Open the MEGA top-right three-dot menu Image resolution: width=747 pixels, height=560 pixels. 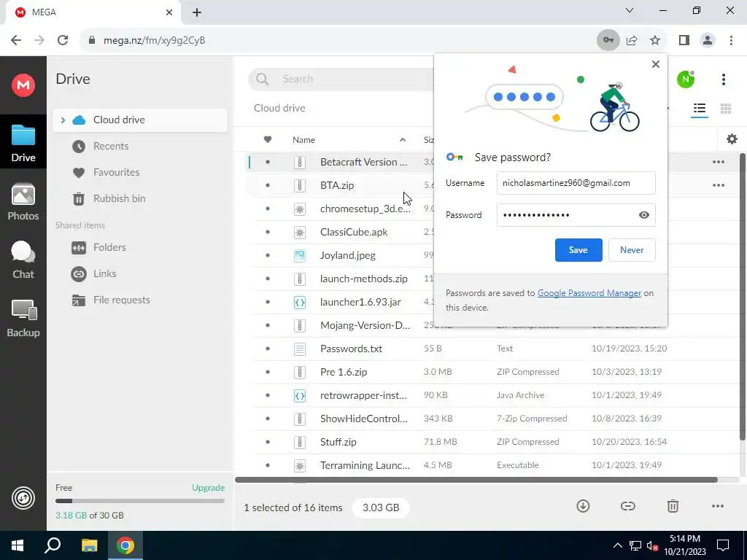point(723,79)
